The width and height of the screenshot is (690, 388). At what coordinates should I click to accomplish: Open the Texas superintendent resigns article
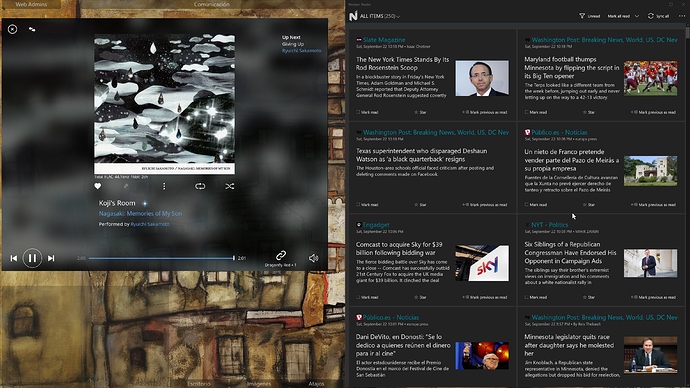[x=422, y=155]
